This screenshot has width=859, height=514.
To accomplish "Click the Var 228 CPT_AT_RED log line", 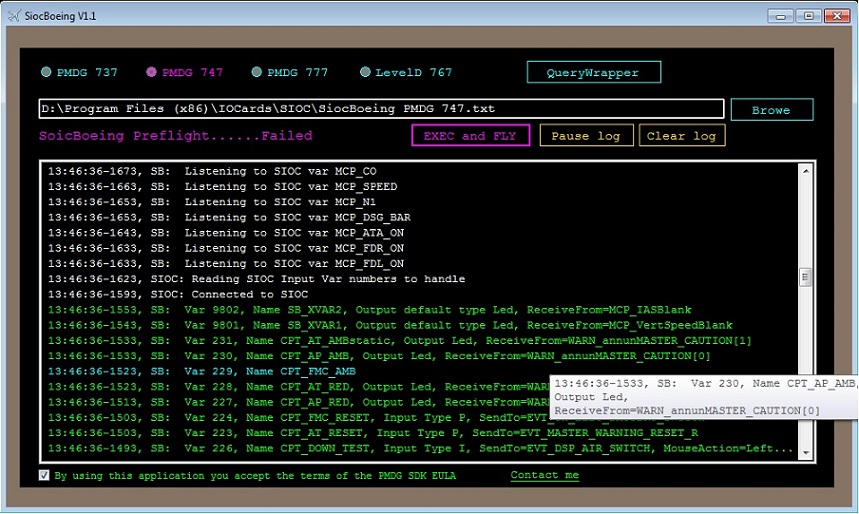I will point(299,386).
